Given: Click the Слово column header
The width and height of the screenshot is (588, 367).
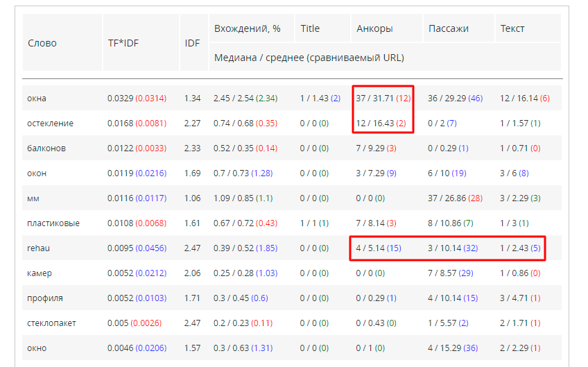Looking at the screenshot, I should coord(62,42).
